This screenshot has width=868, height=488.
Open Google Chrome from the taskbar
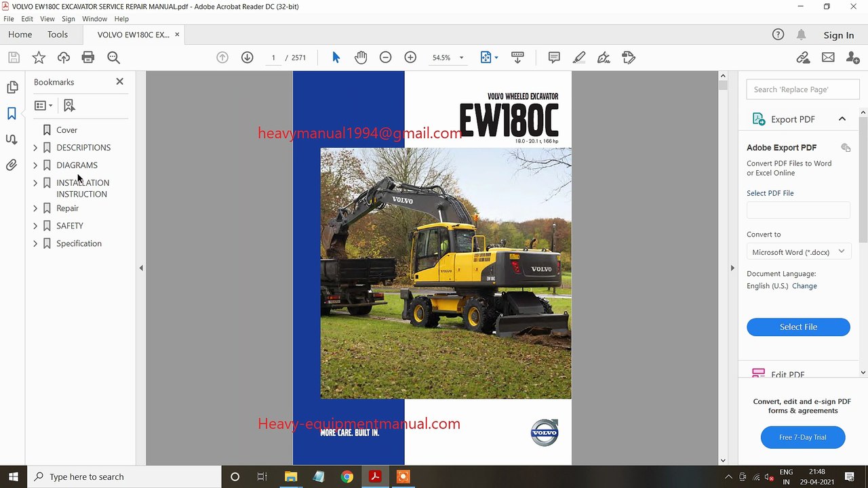click(347, 476)
